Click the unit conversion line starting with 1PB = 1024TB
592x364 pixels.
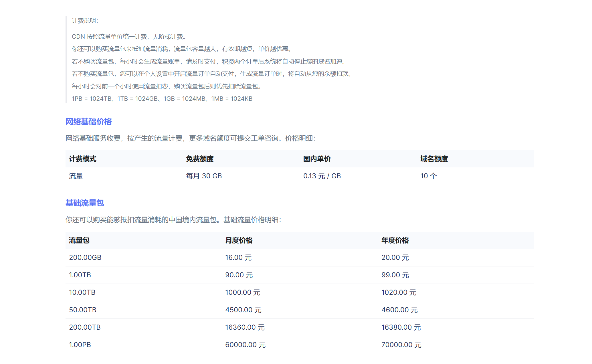point(162,99)
